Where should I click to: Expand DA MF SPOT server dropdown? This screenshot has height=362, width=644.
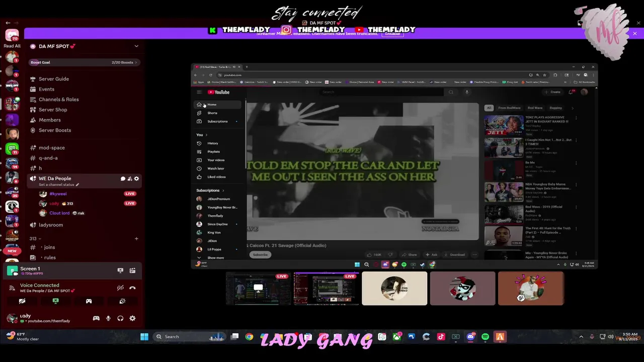[136, 46]
